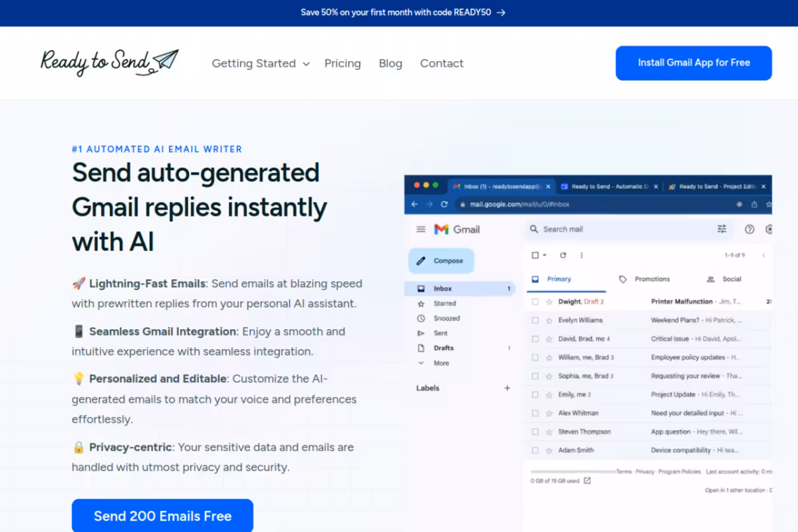Open the Contact page
This screenshot has height=532, width=798.
pyautogui.click(x=442, y=63)
